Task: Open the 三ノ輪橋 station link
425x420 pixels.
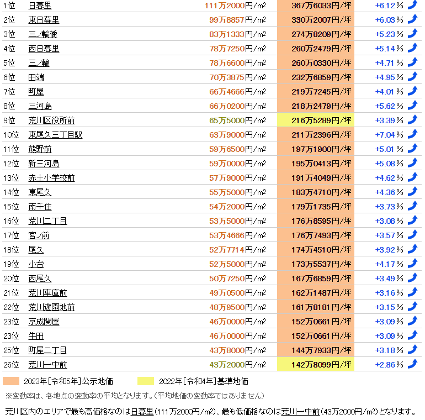Action: pyautogui.click(x=43, y=34)
